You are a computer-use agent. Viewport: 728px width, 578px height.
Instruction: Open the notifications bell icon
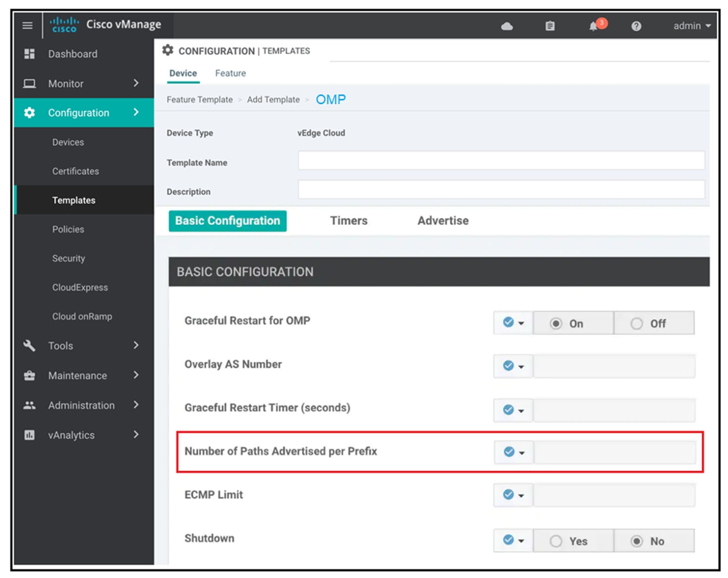tap(594, 26)
